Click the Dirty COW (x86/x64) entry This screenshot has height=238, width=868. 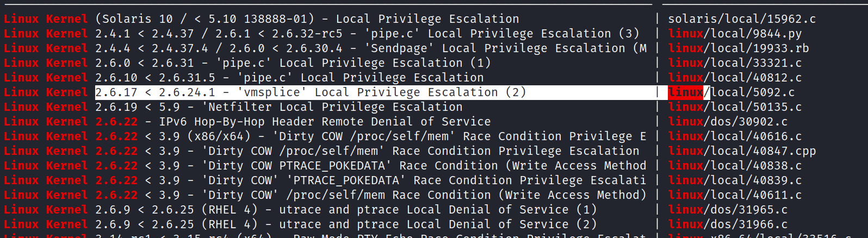pyautogui.click(x=370, y=136)
